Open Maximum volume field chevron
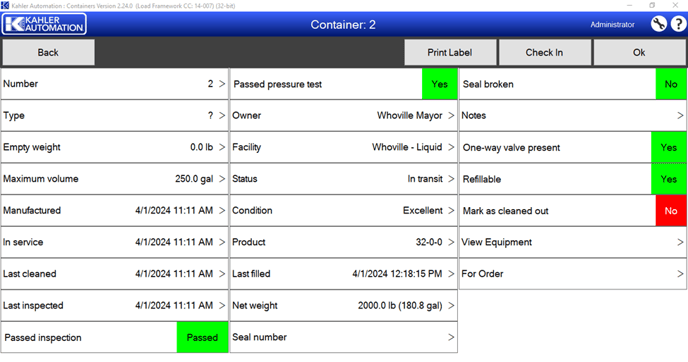 click(x=222, y=179)
